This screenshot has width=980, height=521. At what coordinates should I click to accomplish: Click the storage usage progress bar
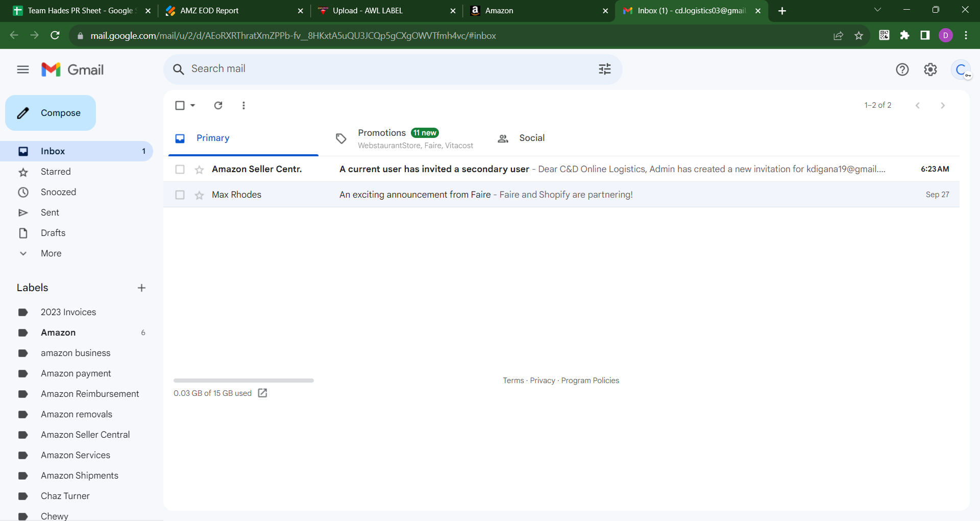(x=243, y=381)
